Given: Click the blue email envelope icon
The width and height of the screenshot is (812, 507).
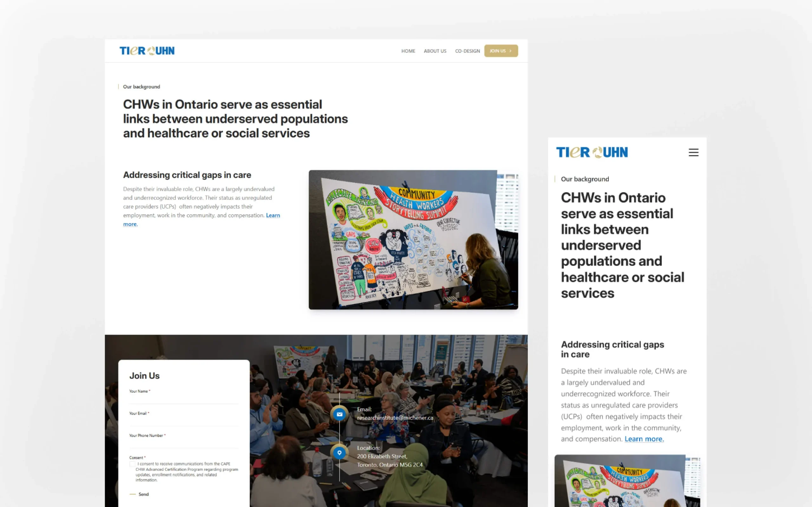Looking at the screenshot, I should tap(339, 414).
